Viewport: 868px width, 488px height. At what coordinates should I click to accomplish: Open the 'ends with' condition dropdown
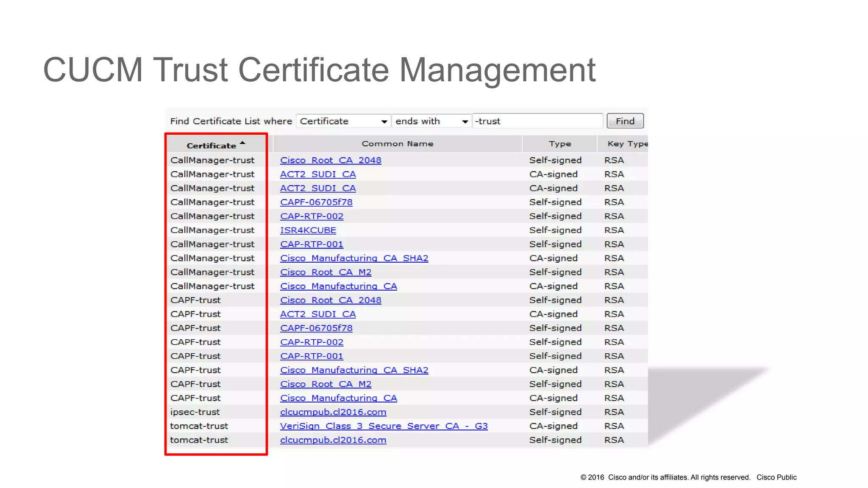pos(431,121)
